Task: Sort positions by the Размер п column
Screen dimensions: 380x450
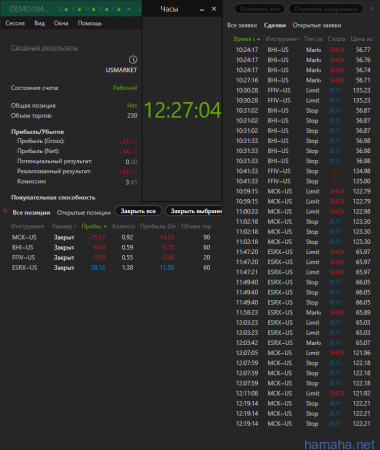Action: pos(64,226)
